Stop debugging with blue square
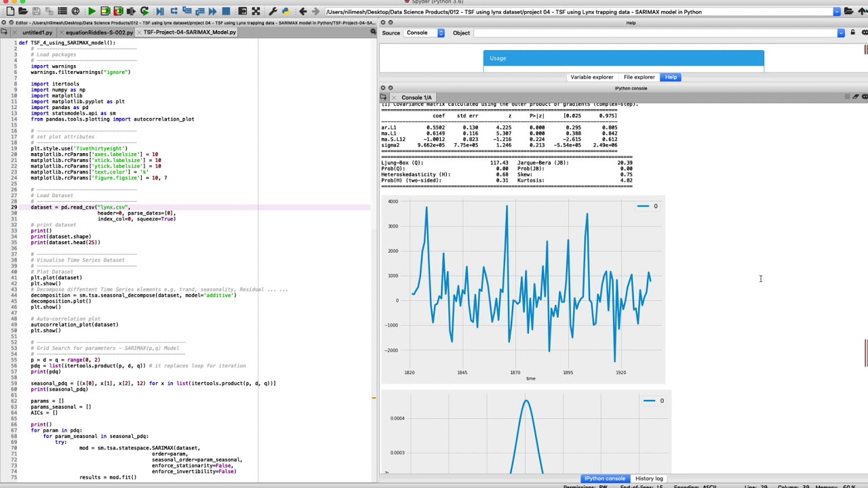868x488 pixels. pyautogui.click(x=226, y=12)
